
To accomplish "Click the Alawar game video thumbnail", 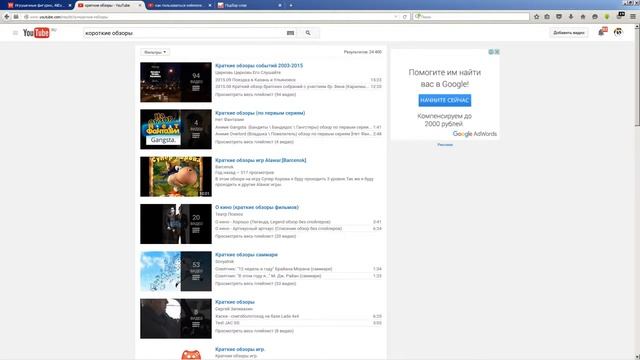I will click(x=176, y=177).
